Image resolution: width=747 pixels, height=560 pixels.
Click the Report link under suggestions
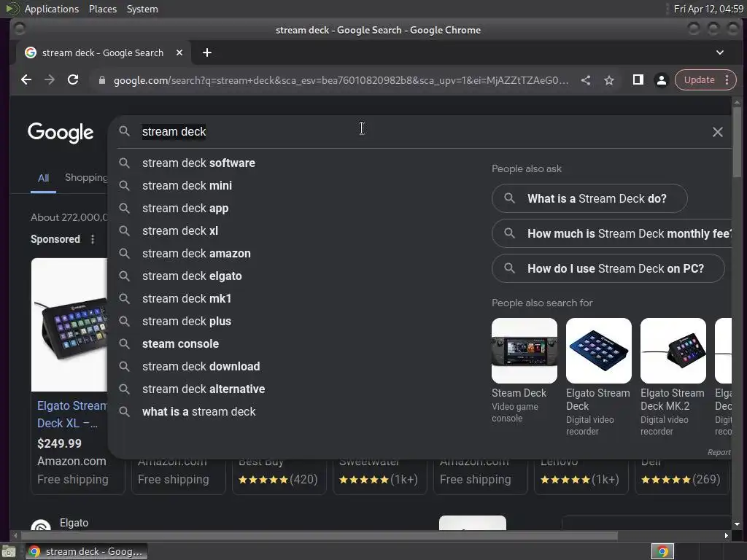719,452
